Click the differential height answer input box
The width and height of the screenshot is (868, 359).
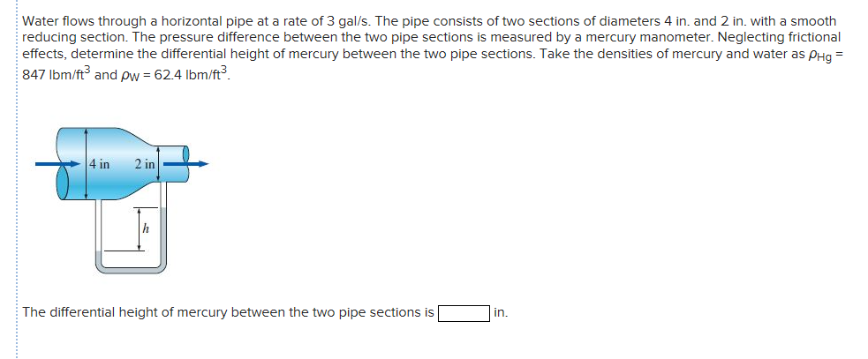tap(464, 313)
